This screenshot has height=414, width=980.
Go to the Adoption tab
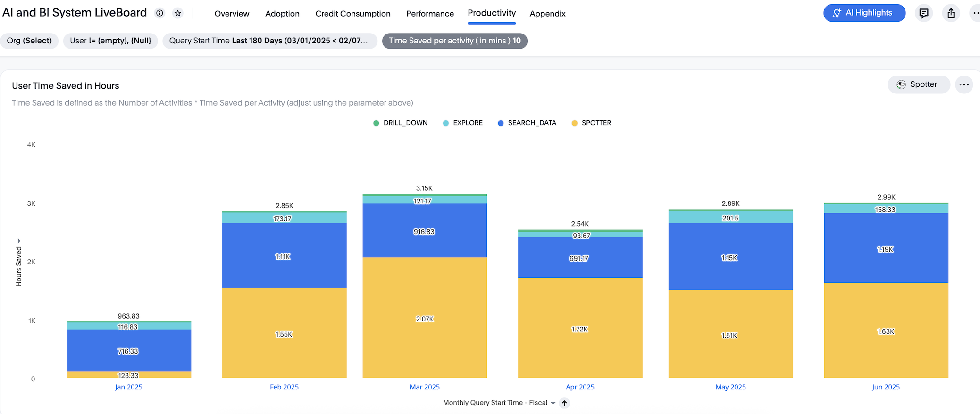pos(282,14)
